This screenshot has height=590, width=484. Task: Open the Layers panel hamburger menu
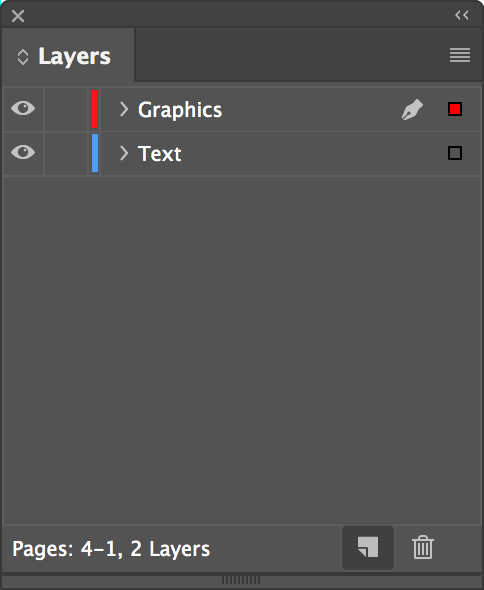460,55
